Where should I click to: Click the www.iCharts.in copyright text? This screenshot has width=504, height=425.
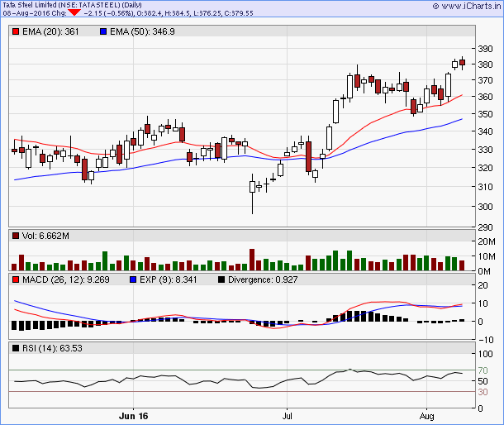pyautogui.click(x=467, y=6)
